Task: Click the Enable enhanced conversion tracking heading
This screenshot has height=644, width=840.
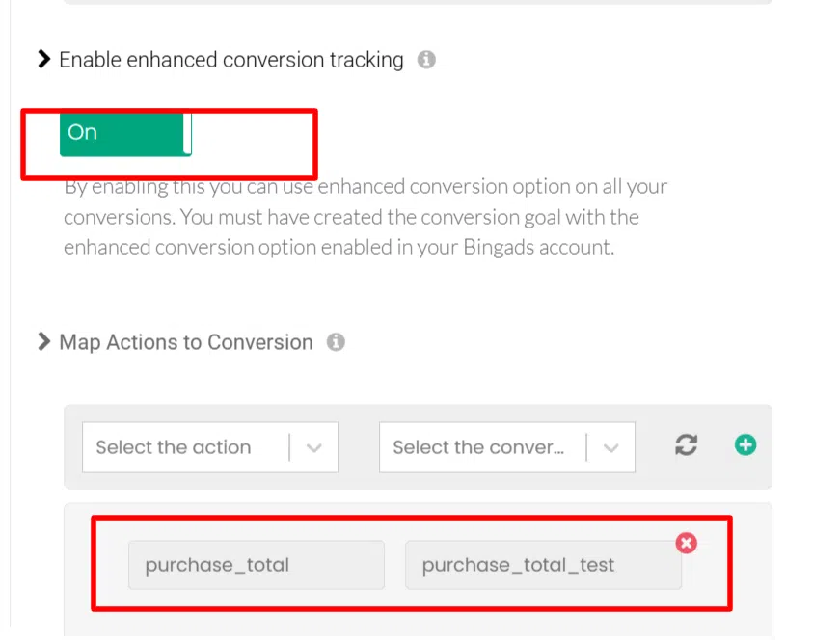Action: [x=230, y=59]
